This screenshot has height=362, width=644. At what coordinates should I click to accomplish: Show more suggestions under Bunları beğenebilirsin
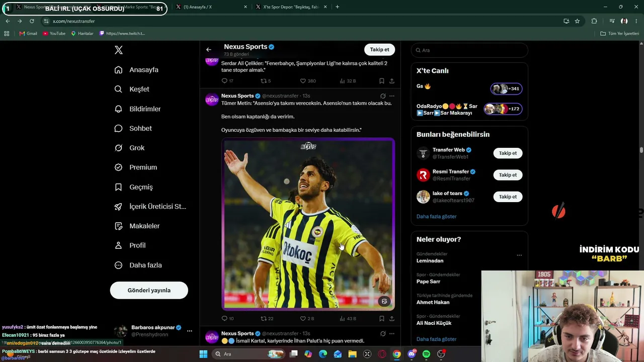coord(436,217)
